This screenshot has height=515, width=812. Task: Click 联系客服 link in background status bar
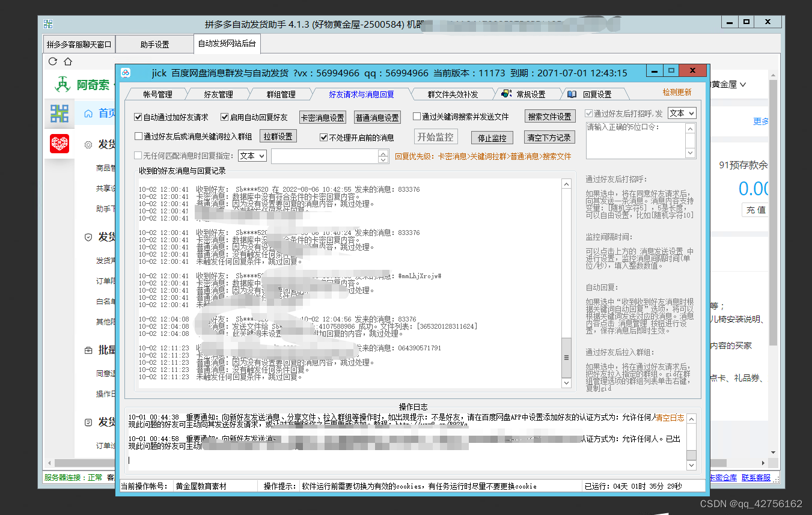coord(756,478)
